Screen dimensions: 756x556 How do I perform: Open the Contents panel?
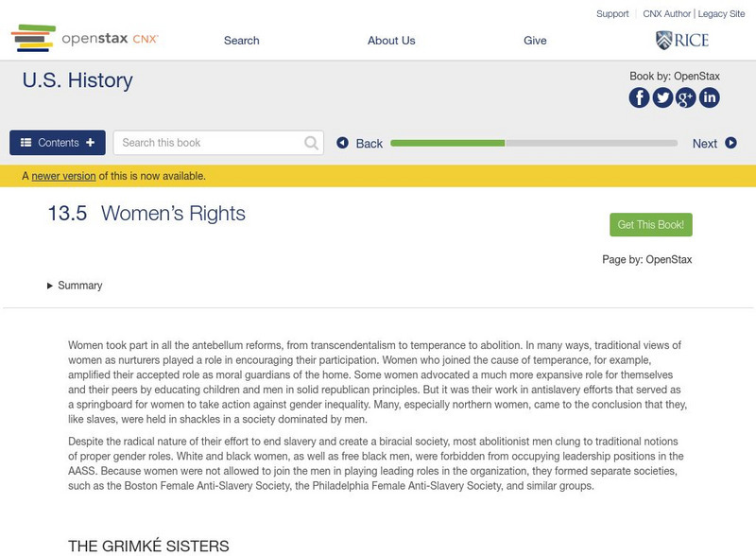pyautogui.click(x=58, y=143)
